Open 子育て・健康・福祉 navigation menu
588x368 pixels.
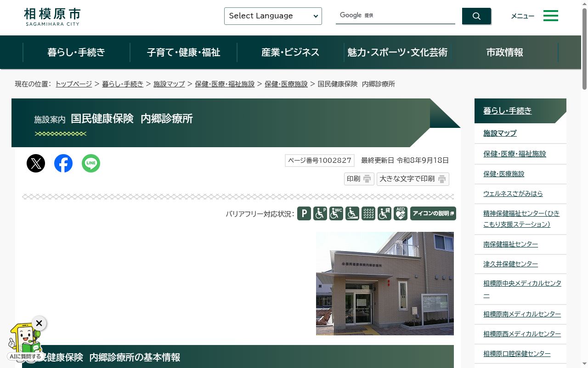pyautogui.click(x=184, y=52)
